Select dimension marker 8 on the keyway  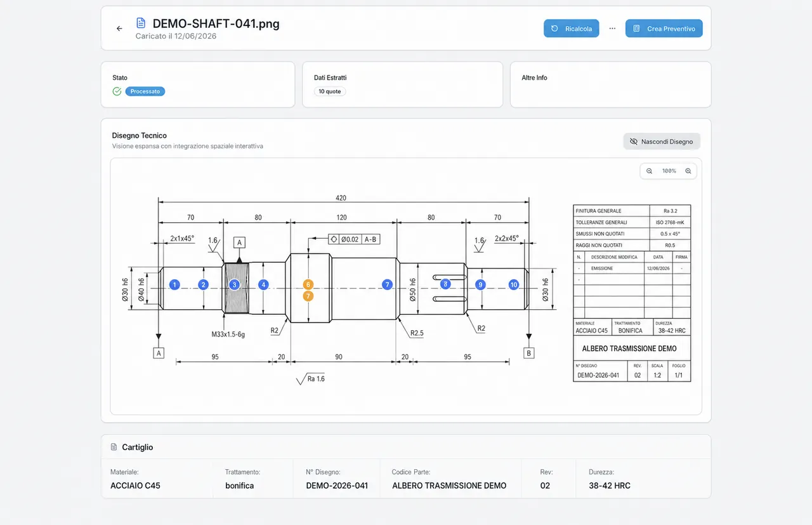tap(445, 285)
